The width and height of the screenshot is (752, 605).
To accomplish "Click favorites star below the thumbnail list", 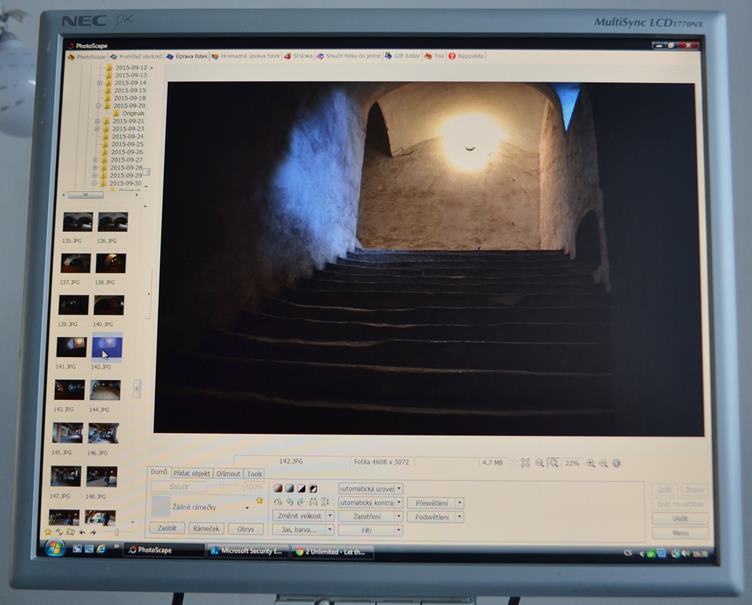I will (48, 532).
